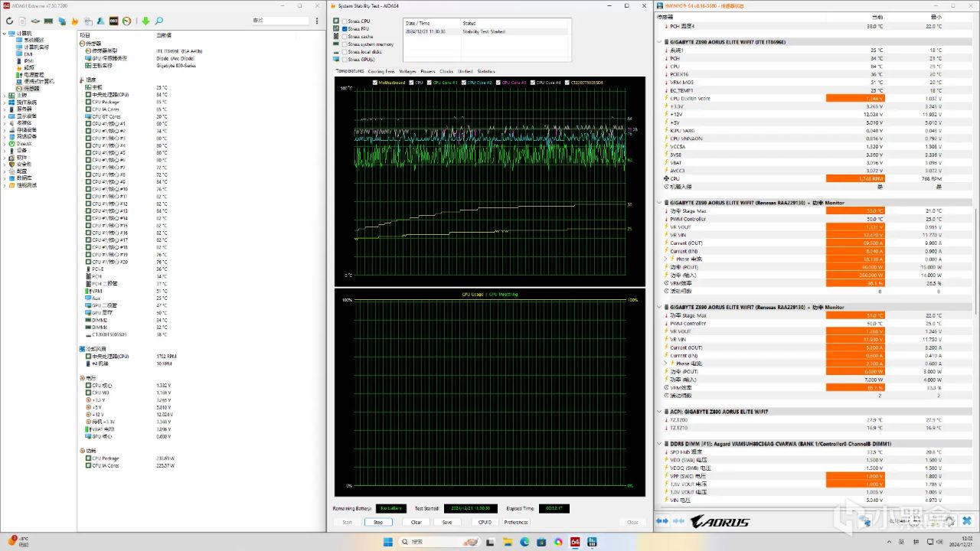Screen dimensions: 980x551
Task: Click the CPUID button in stability test
Action: [x=485, y=522]
